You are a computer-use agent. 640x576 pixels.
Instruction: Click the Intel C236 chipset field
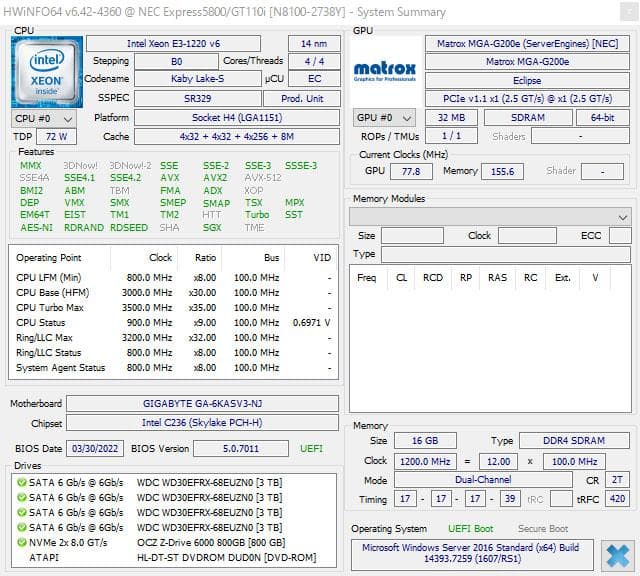pos(202,423)
